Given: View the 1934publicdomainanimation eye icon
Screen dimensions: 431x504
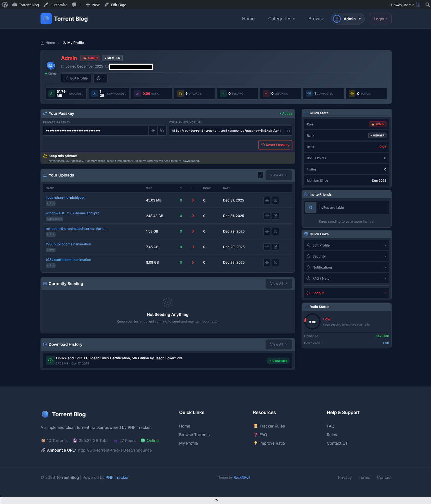Looking at the screenshot, I should click(267, 262).
